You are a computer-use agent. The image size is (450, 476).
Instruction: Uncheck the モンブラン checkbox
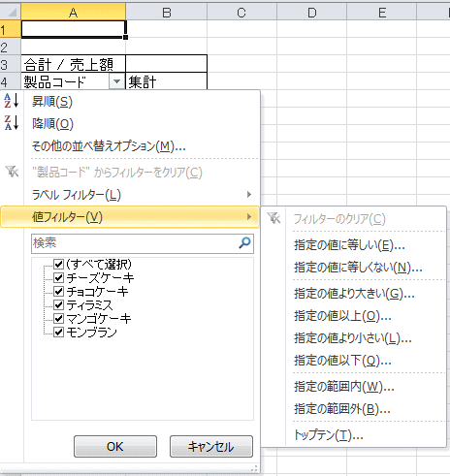[58, 332]
